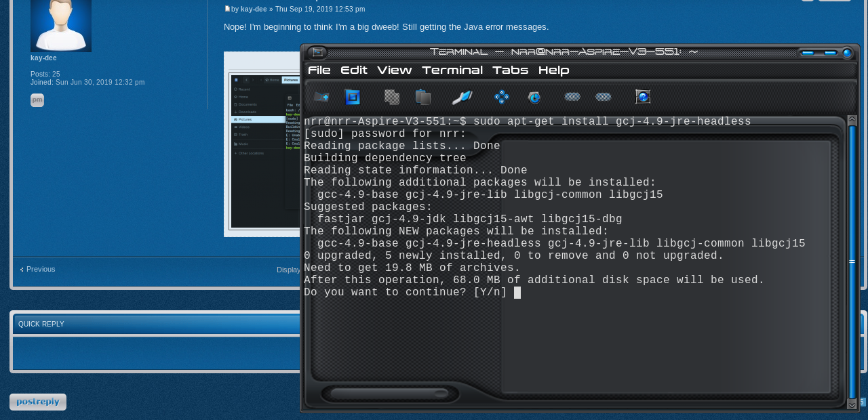Click the circular arrow toolbar icon
The height and width of the screenshot is (420, 868).
[534, 97]
